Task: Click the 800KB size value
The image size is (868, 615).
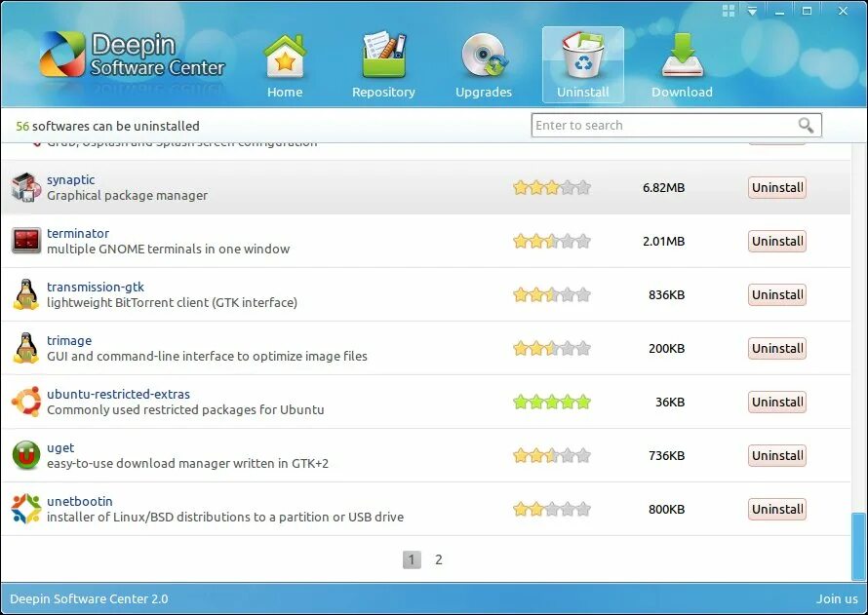Action: click(666, 510)
